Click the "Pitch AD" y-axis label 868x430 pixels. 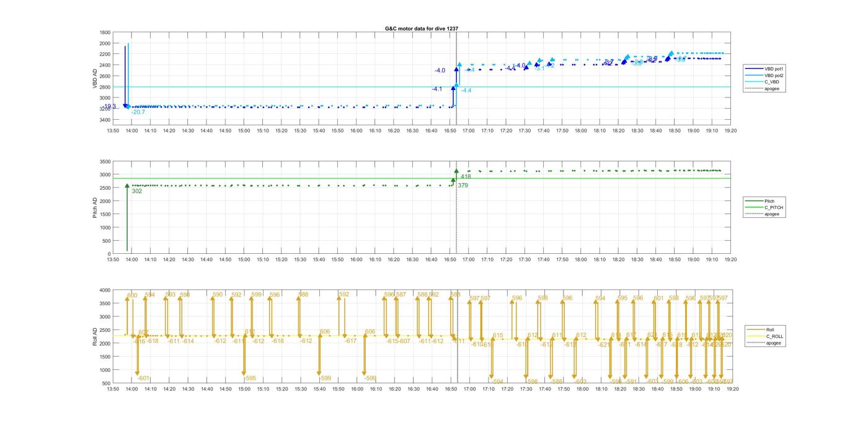pyautogui.click(x=95, y=207)
